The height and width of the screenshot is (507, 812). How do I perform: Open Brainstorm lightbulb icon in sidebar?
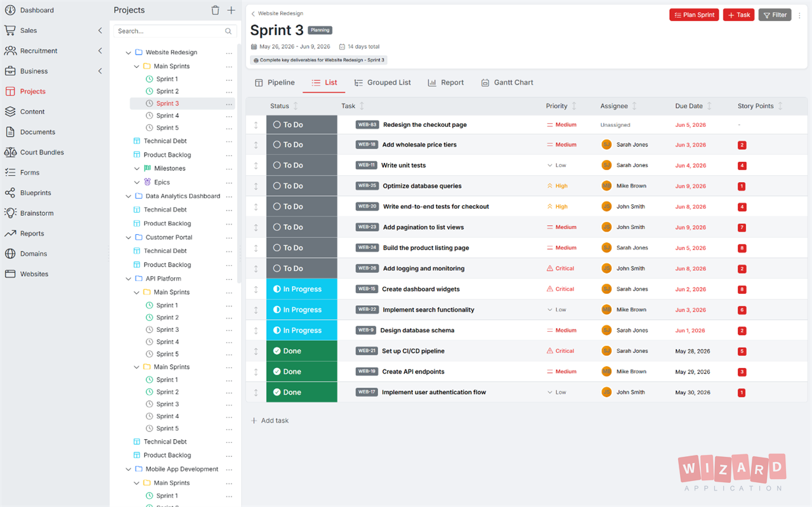(10, 213)
